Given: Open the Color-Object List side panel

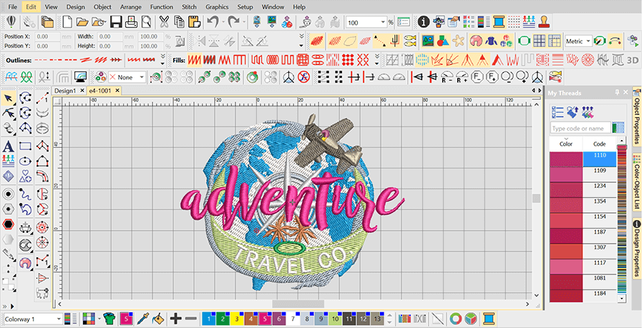Looking at the screenshot, I should pos(637,186).
